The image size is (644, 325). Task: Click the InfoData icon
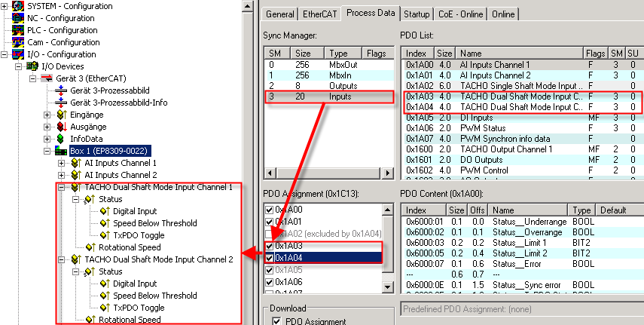[x=61, y=139]
